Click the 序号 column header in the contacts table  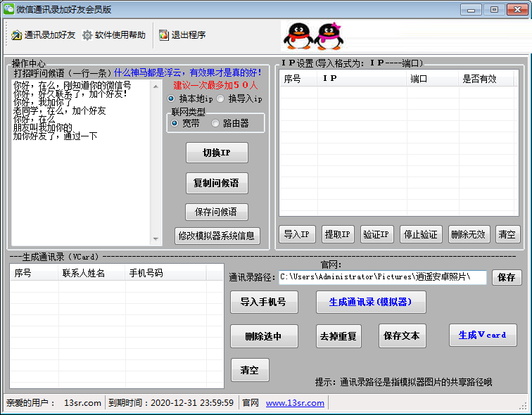[x=34, y=273]
